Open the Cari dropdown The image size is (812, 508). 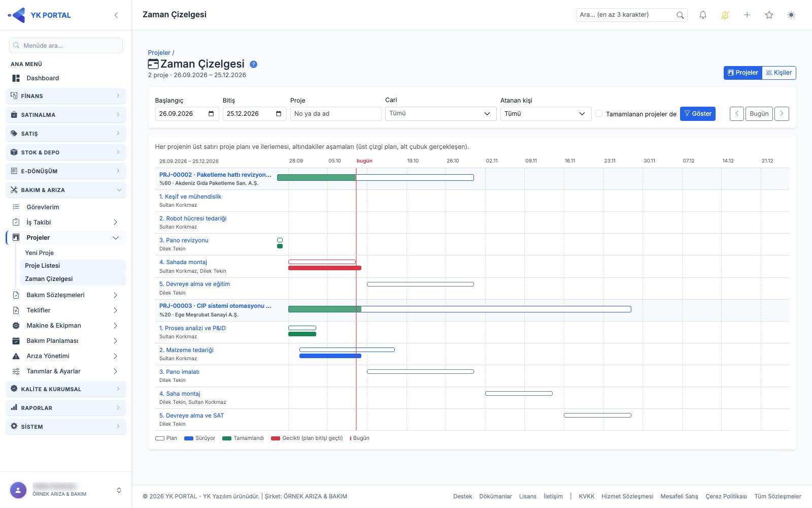(441, 114)
